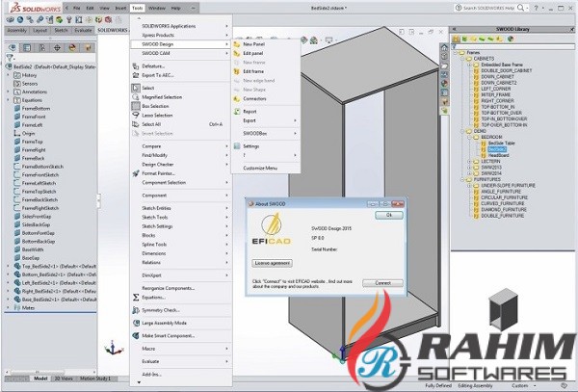The image size is (578, 392).
Task: Click the SWOOD Library filter text field
Action: tap(513, 47)
